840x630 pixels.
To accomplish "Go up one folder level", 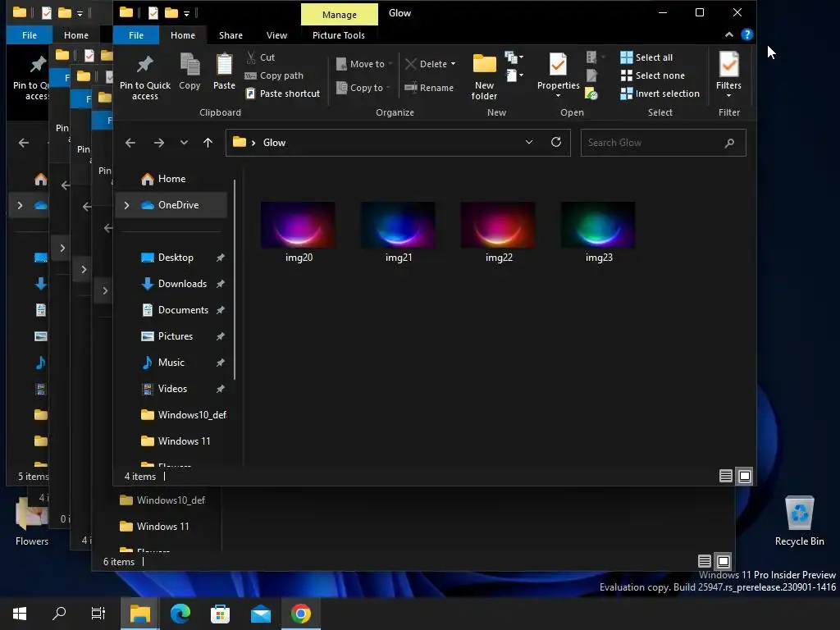I will (x=208, y=143).
